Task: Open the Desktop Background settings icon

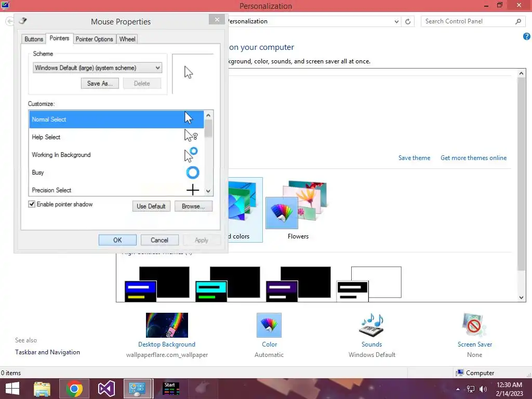Action: point(167,325)
